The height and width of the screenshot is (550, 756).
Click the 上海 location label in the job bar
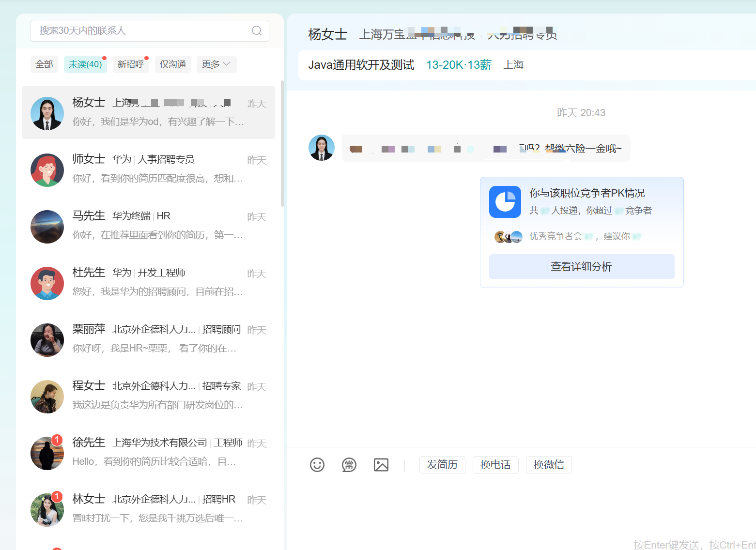pos(513,65)
